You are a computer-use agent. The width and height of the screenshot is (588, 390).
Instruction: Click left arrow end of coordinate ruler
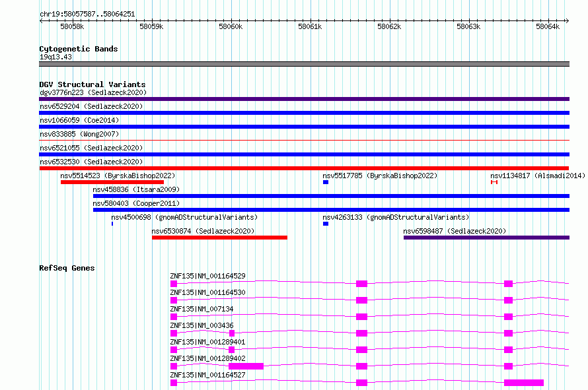point(41,21)
